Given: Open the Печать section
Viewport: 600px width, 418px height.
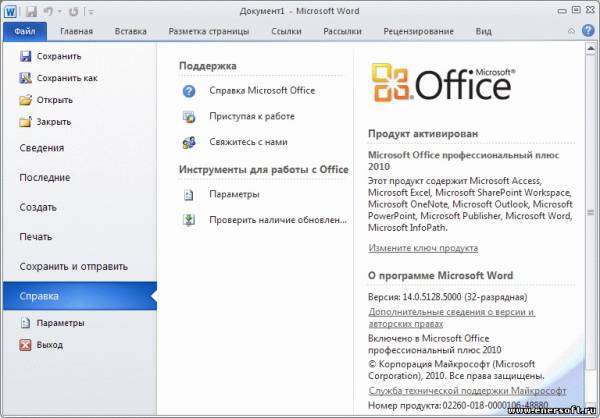Looking at the screenshot, I should tap(36, 237).
